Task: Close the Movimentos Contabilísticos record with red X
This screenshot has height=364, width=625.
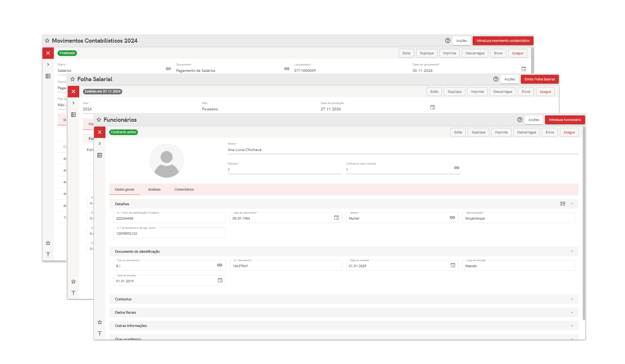Action: (x=48, y=53)
